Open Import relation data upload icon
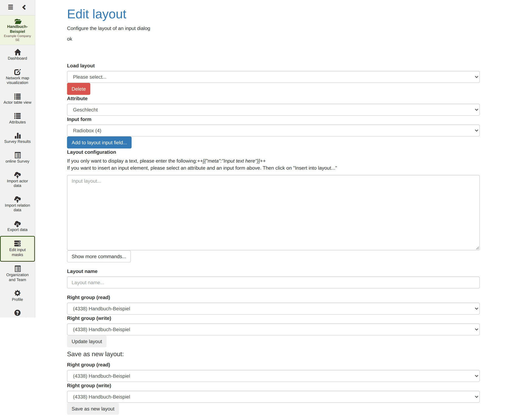508x420 pixels. point(17,199)
